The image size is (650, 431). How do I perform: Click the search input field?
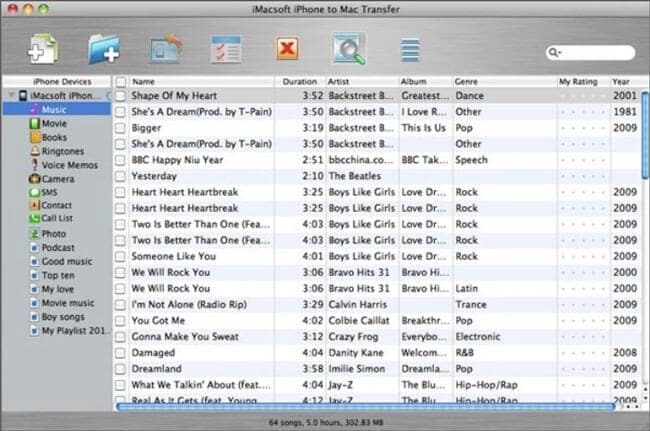click(x=590, y=53)
